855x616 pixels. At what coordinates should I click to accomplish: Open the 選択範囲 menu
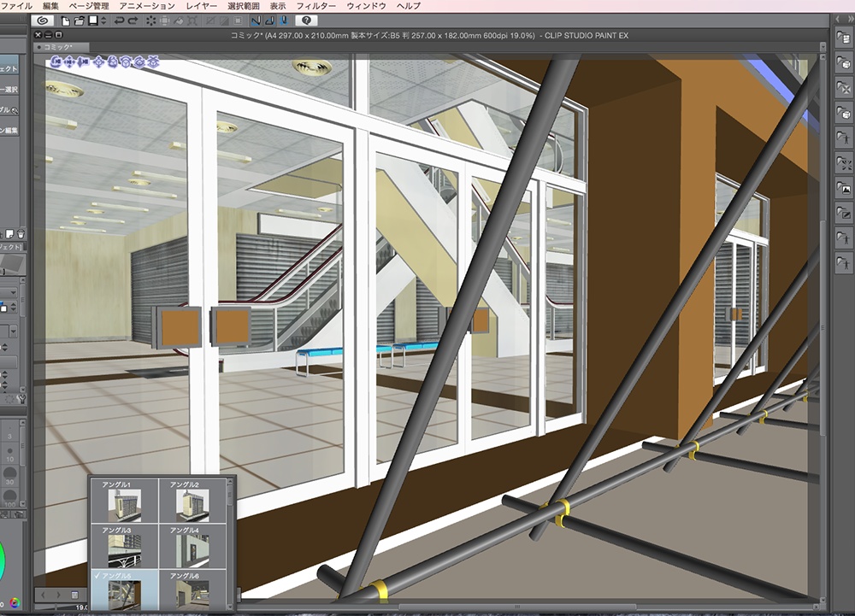[243, 6]
